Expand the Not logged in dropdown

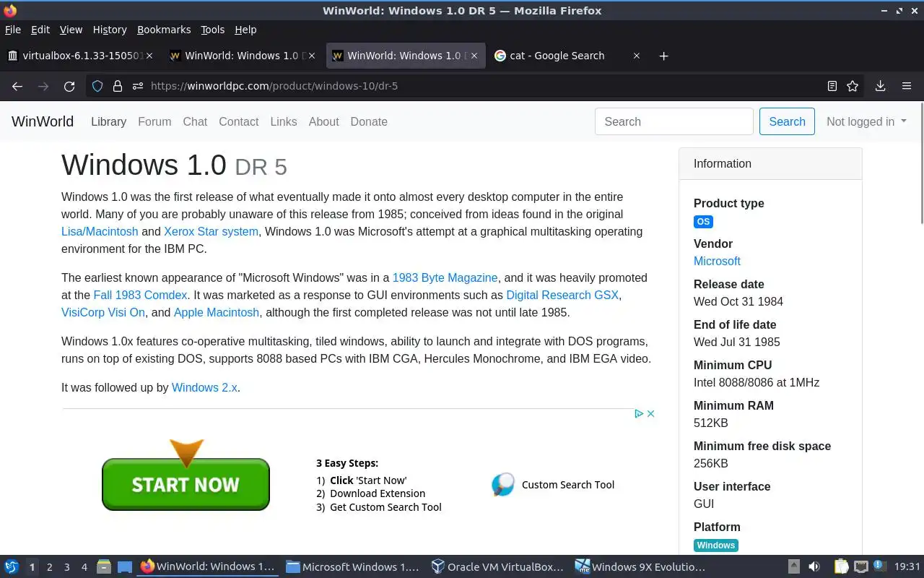(x=866, y=121)
